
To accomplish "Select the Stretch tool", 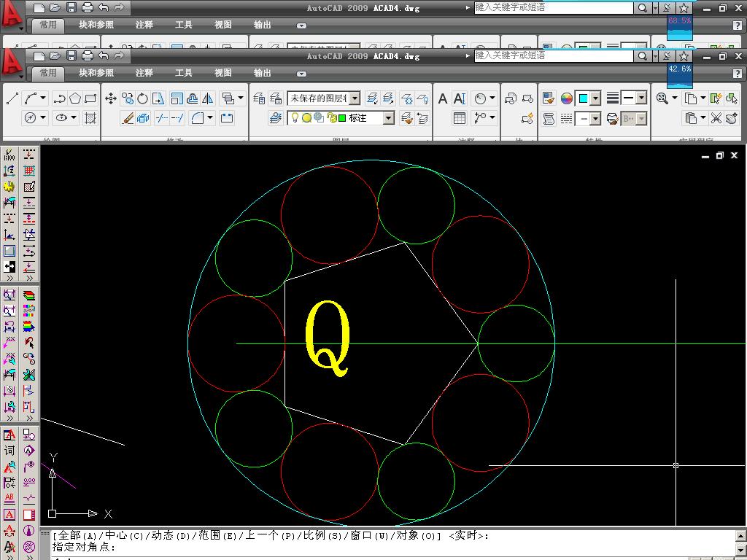I will [158, 98].
